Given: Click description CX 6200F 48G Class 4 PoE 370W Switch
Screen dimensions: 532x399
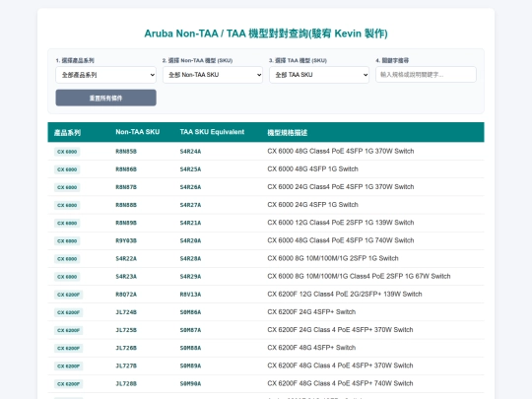Looking at the screenshot, I should coord(340,366).
